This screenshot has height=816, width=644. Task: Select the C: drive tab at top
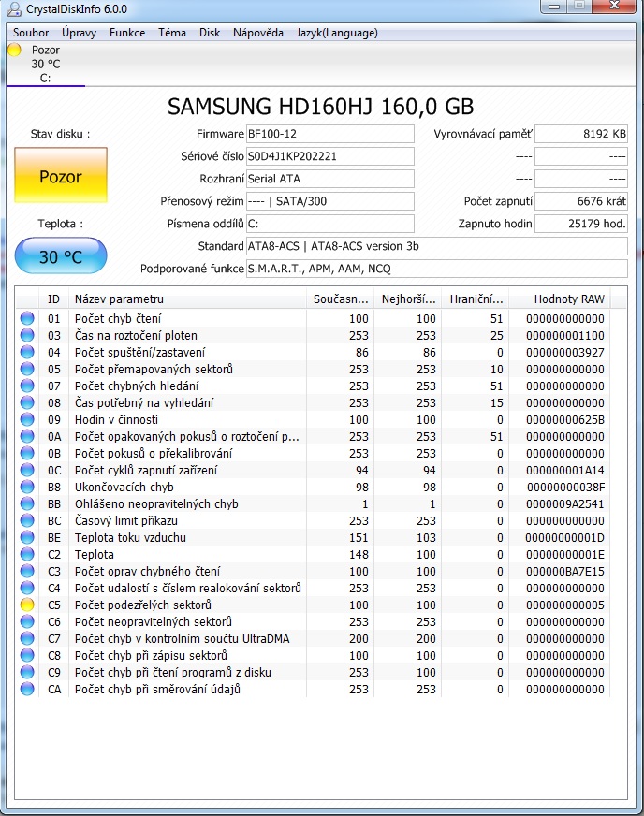(x=45, y=64)
